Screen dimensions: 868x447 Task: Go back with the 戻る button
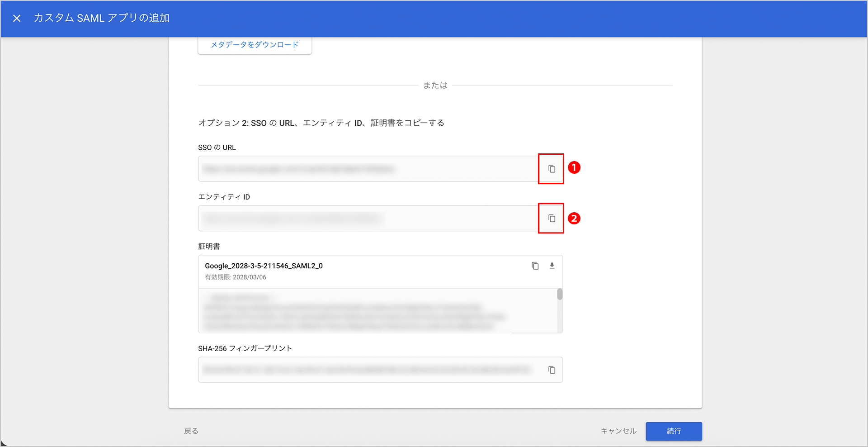pyautogui.click(x=191, y=431)
